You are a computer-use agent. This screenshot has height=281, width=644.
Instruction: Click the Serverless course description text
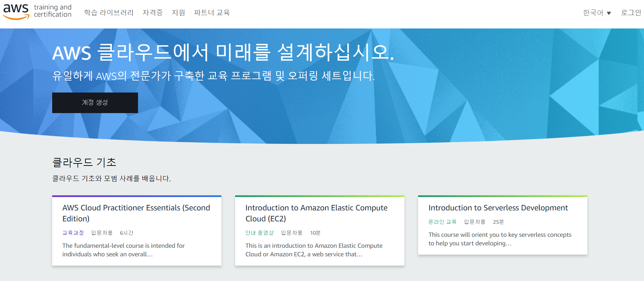click(x=500, y=239)
